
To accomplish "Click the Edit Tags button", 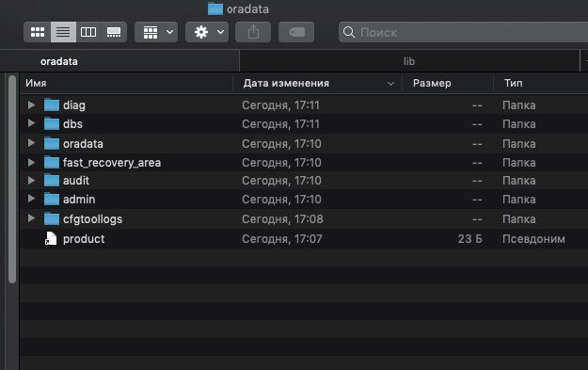I will (x=296, y=32).
